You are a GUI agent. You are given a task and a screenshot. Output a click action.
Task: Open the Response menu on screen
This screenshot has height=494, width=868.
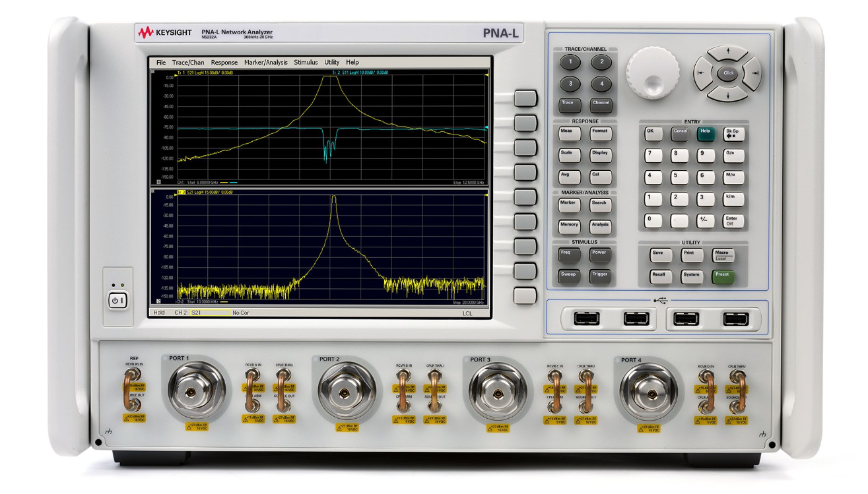click(x=224, y=63)
